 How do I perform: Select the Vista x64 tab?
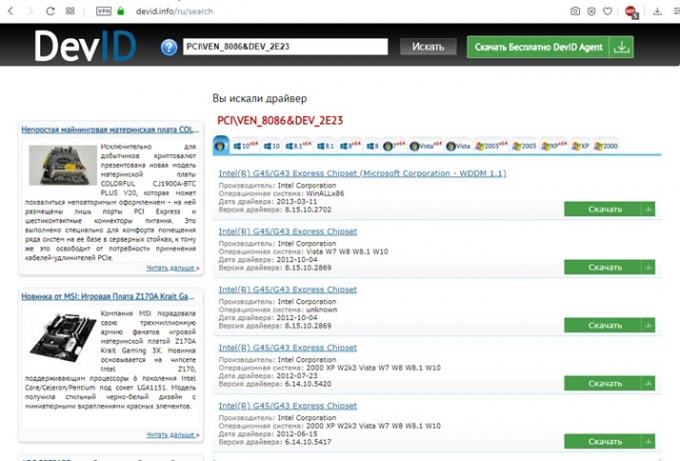426,146
